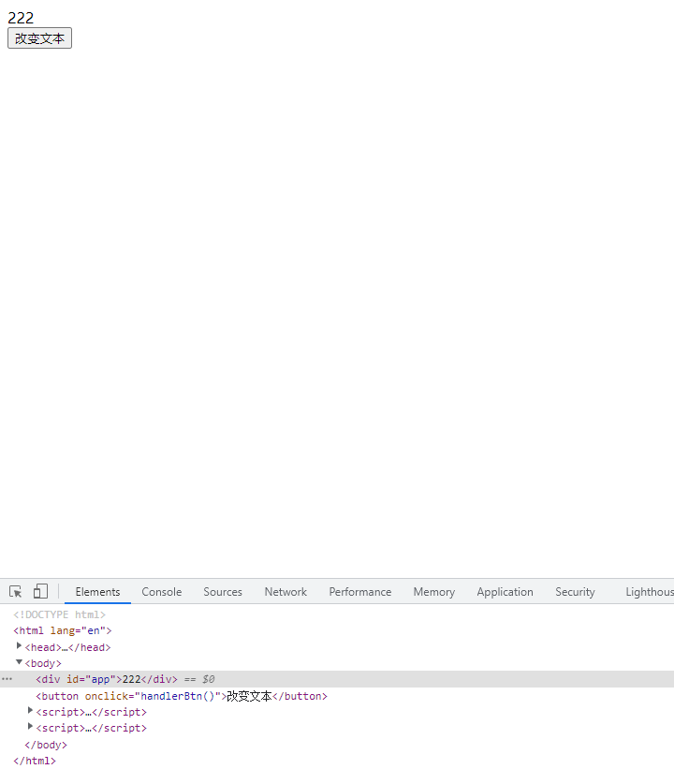Select the DOCTYPE html line
This screenshot has width=674, height=784.
[x=60, y=614]
